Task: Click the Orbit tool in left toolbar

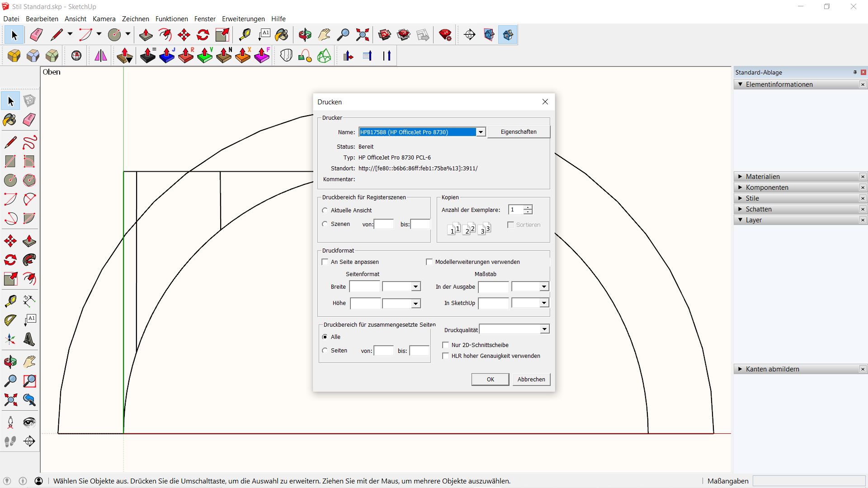Action: 10,362
